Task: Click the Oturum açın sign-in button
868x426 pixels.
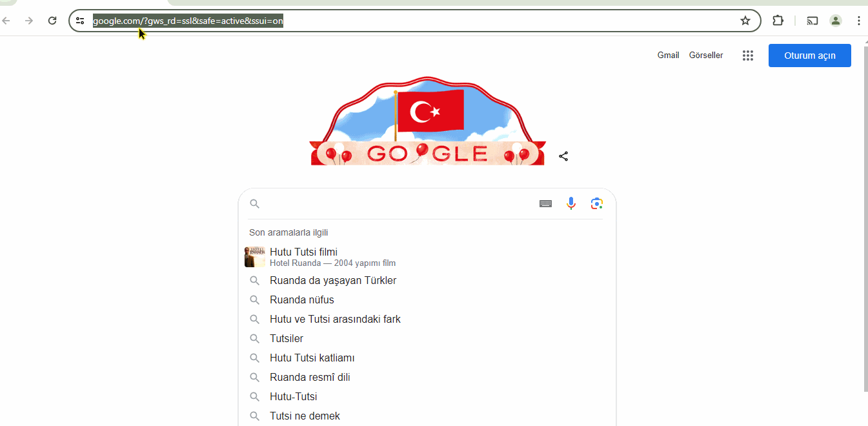Action: 810,56
